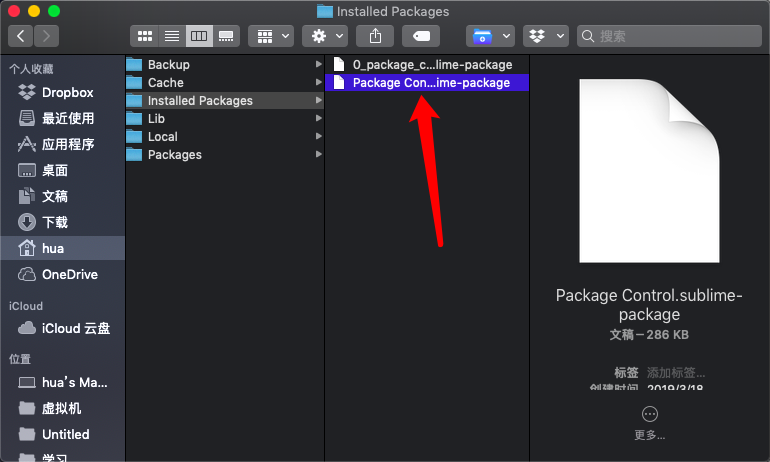Open the gear action menu
Viewport: 770px width, 462px height.
coord(325,36)
